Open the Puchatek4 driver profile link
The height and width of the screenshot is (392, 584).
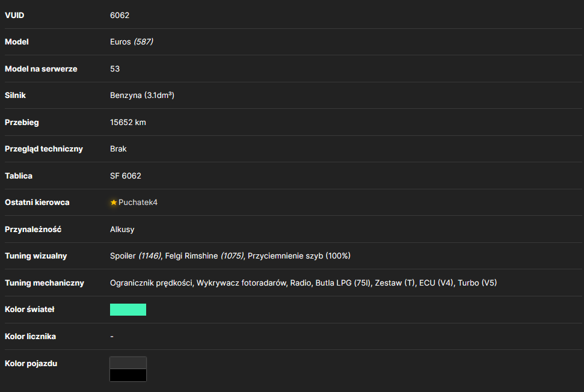coord(138,203)
